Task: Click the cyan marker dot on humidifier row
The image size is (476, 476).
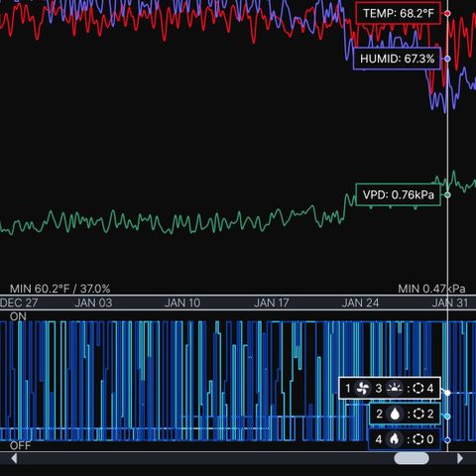Action: [447, 416]
